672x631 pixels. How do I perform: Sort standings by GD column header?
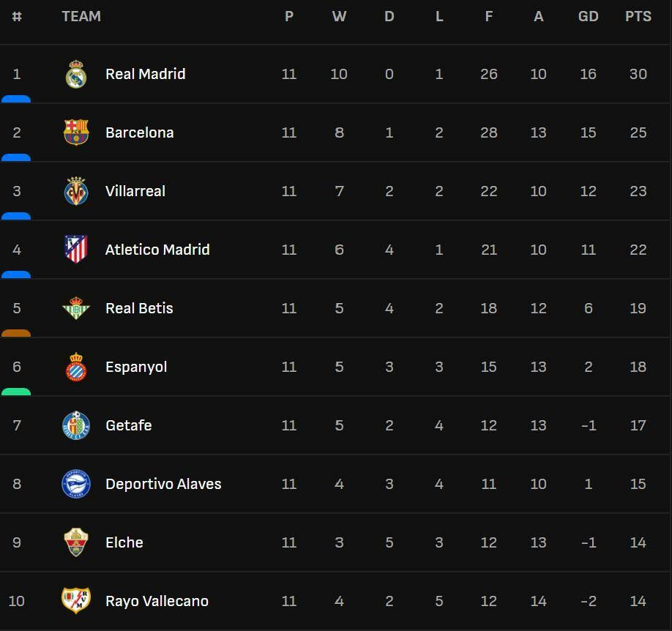tap(588, 16)
